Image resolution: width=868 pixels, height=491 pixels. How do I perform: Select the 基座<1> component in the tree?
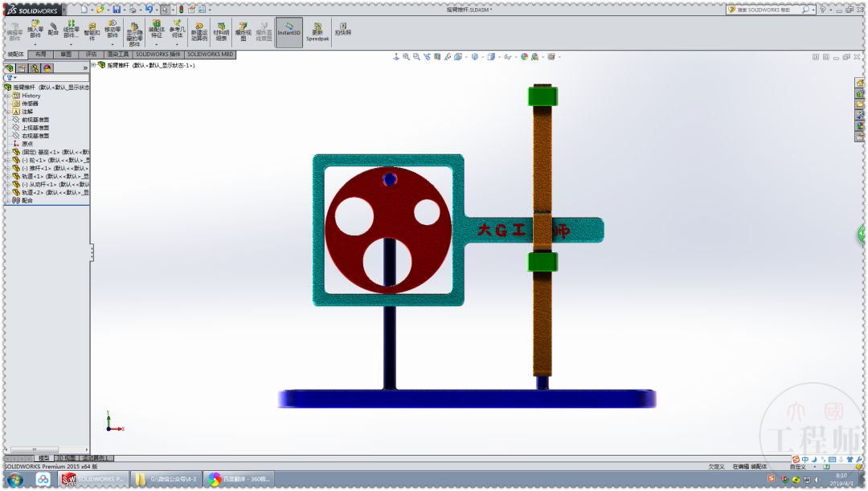click(44, 153)
